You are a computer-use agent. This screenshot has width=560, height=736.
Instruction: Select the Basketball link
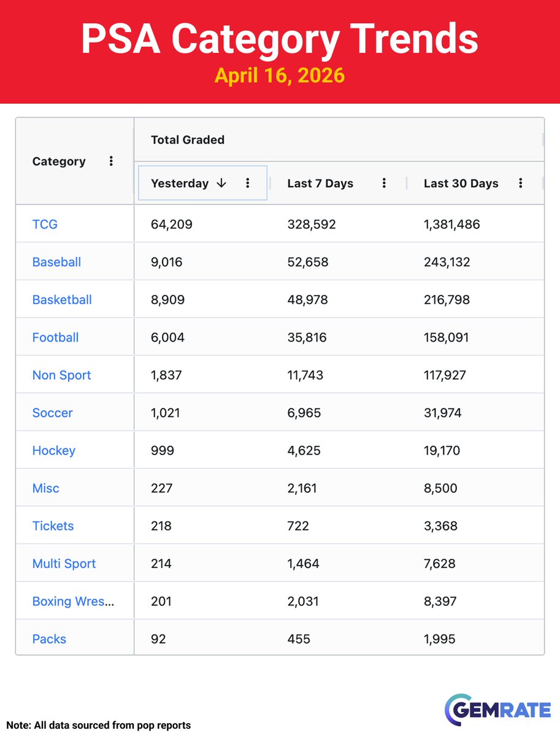pos(62,299)
